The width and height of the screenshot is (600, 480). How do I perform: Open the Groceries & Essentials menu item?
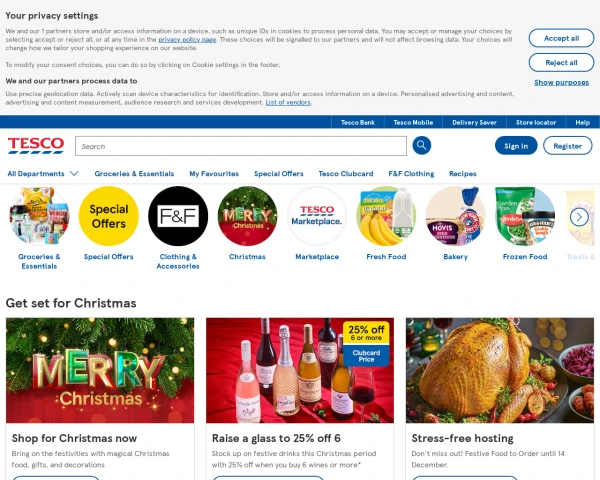[134, 174]
